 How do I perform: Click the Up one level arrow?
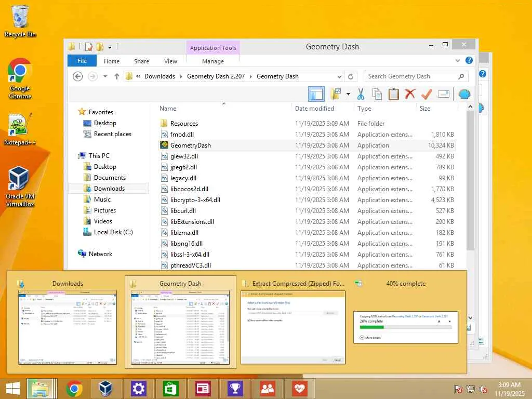tap(117, 76)
